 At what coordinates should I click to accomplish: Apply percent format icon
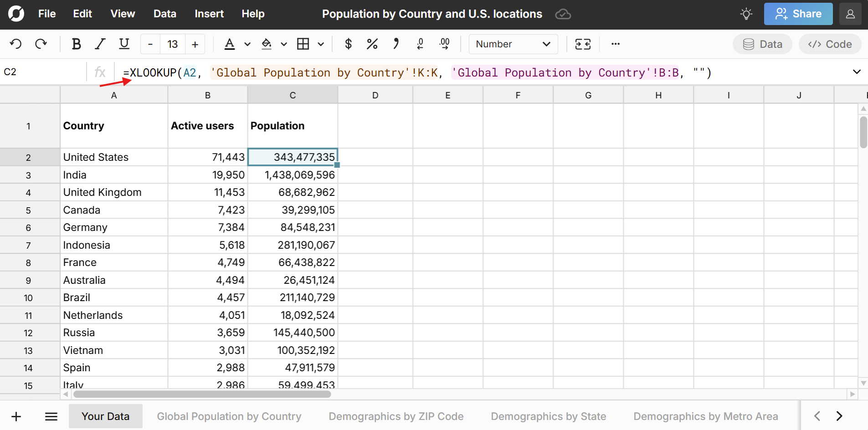(372, 44)
